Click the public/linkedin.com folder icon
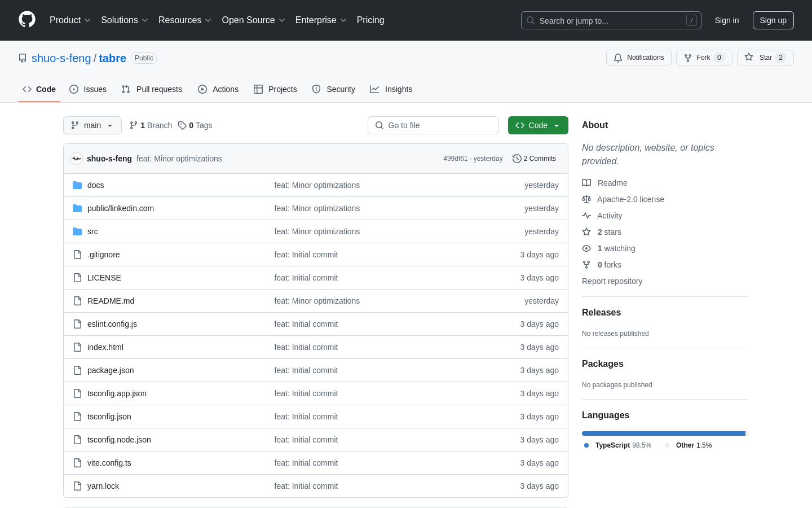812x508 pixels. coord(77,208)
